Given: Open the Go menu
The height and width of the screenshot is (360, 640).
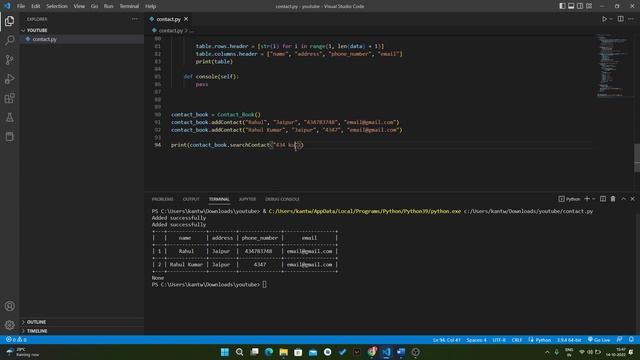Looking at the screenshot, I should (94, 6).
